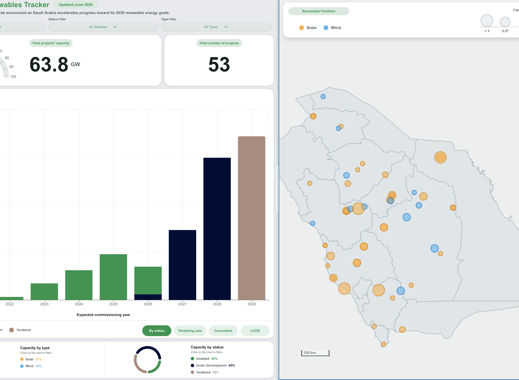Click the Renewable Facilities map label
This screenshot has width=519, height=380.
coord(319,11)
